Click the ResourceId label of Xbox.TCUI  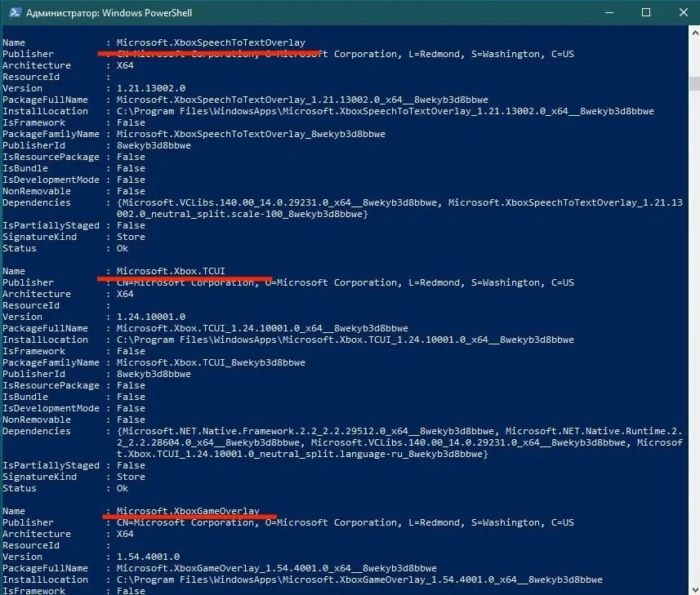coord(31,305)
